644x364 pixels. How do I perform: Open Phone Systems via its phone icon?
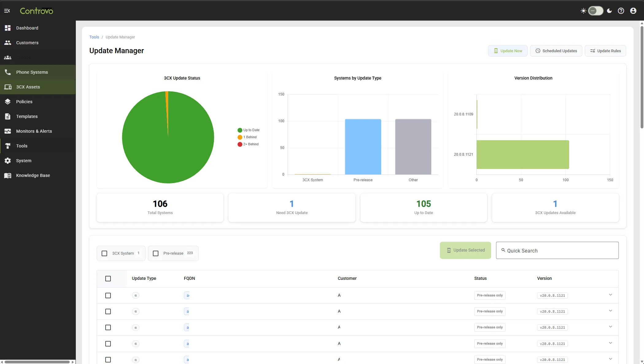point(8,72)
